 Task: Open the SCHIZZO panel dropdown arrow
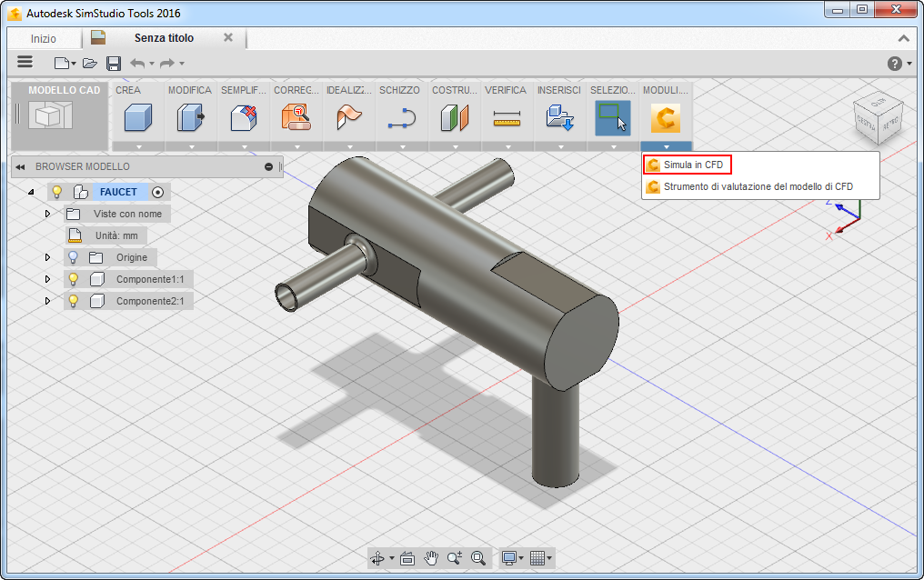click(x=402, y=146)
